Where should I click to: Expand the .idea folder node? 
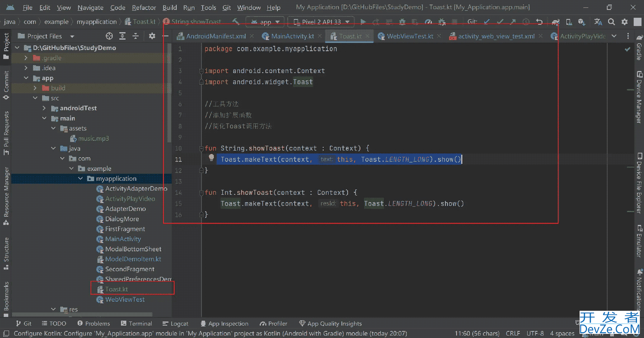point(26,68)
